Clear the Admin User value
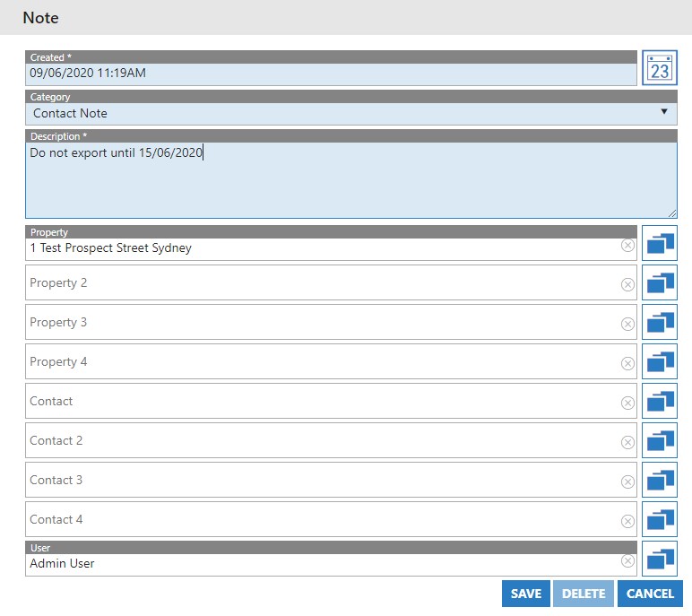 [x=627, y=561]
